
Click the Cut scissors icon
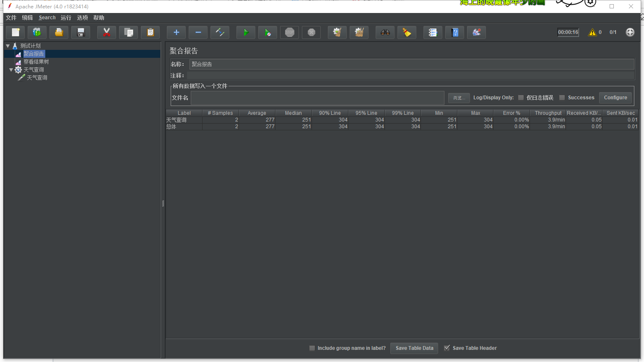click(x=107, y=32)
